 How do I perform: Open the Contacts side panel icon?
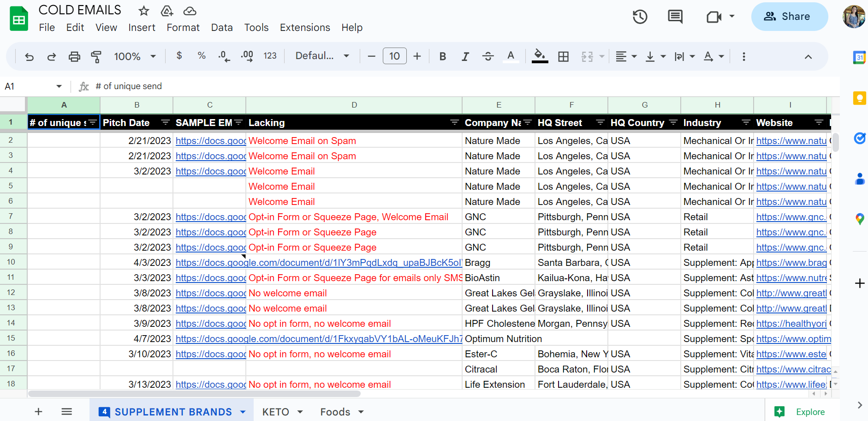click(859, 178)
